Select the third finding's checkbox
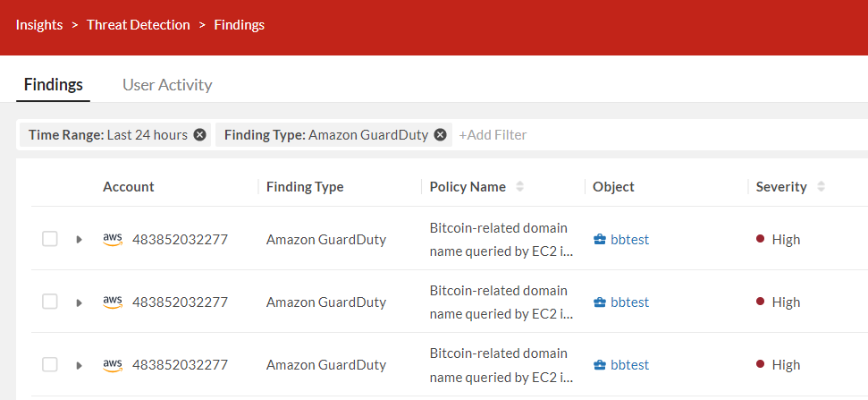 (x=50, y=364)
